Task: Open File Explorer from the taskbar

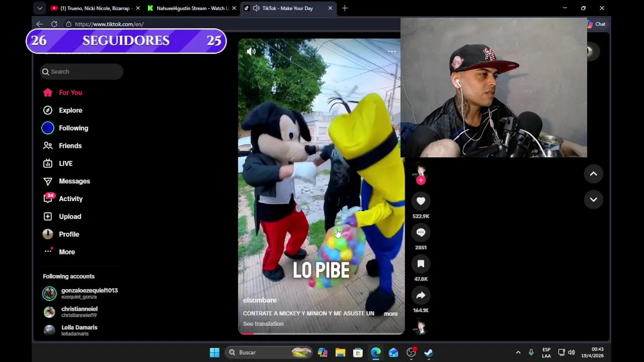Action: tap(341, 352)
